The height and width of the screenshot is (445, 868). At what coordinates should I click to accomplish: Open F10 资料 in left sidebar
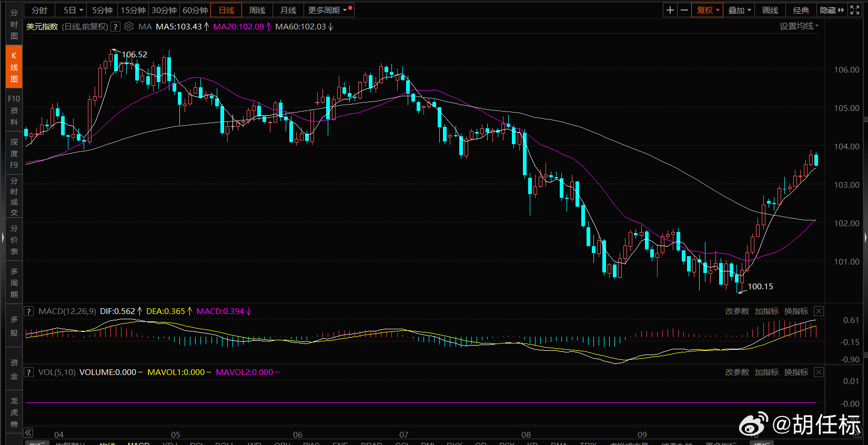point(14,110)
